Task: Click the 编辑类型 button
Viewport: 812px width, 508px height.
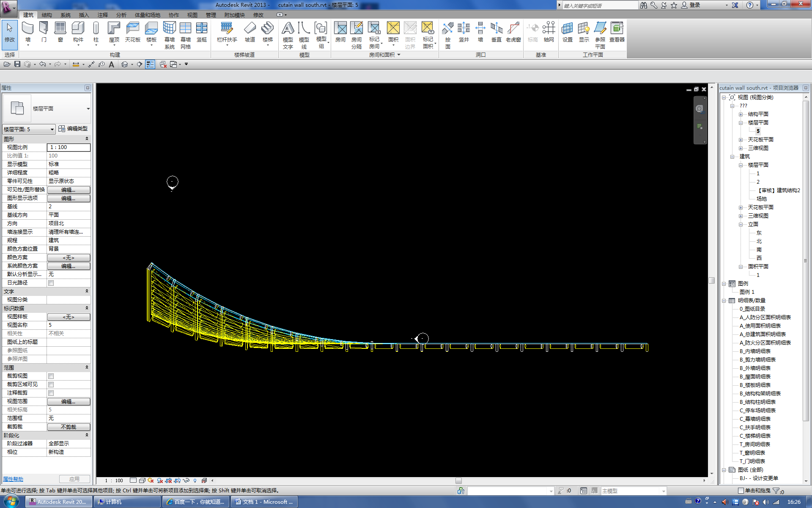Action: click(73, 129)
